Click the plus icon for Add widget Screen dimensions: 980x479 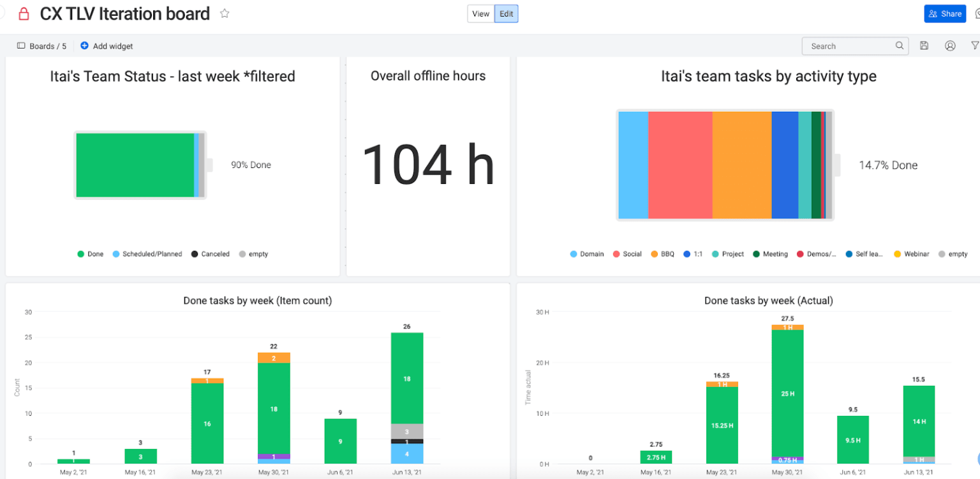pyautogui.click(x=84, y=46)
